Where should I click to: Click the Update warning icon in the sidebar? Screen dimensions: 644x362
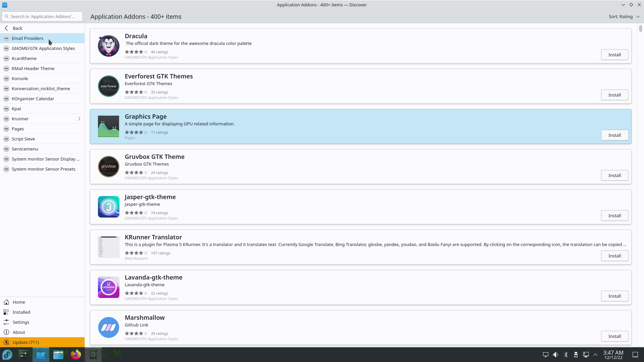(x=6, y=342)
